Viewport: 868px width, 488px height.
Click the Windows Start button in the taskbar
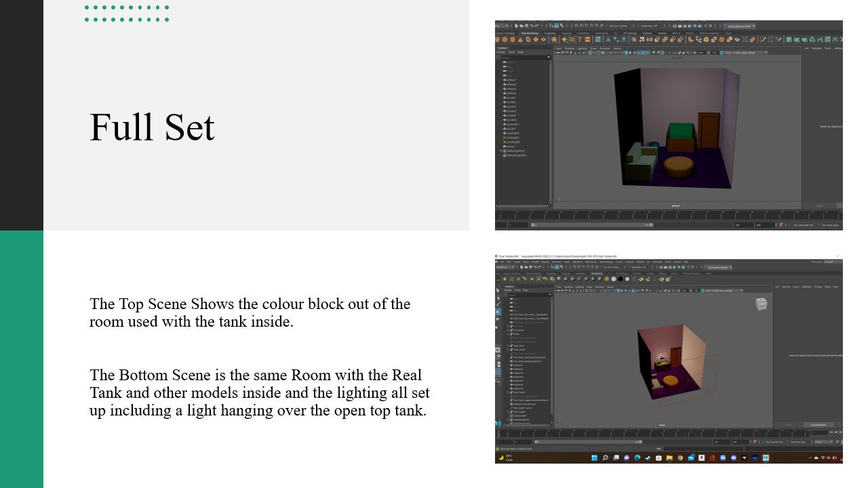pos(595,458)
